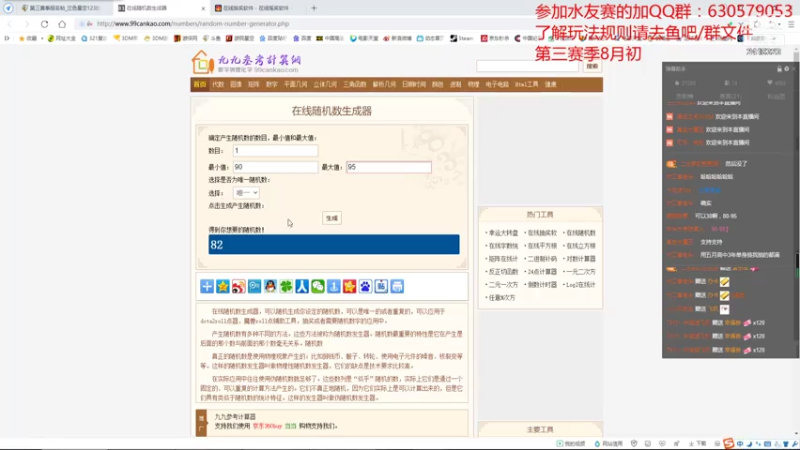Open the 任意N次方 tool link
The image size is (800, 450).
pyautogui.click(x=501, y=298)
